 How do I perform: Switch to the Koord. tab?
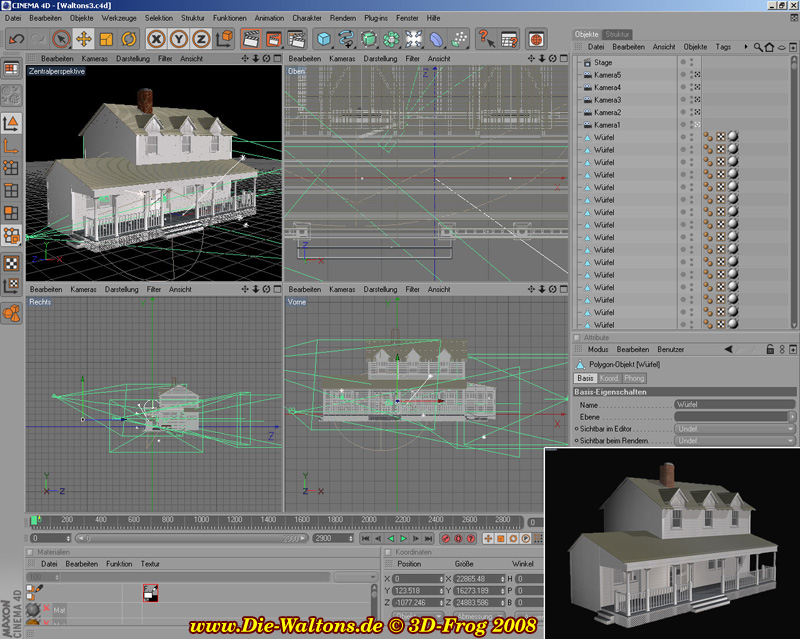coord(609,378)
